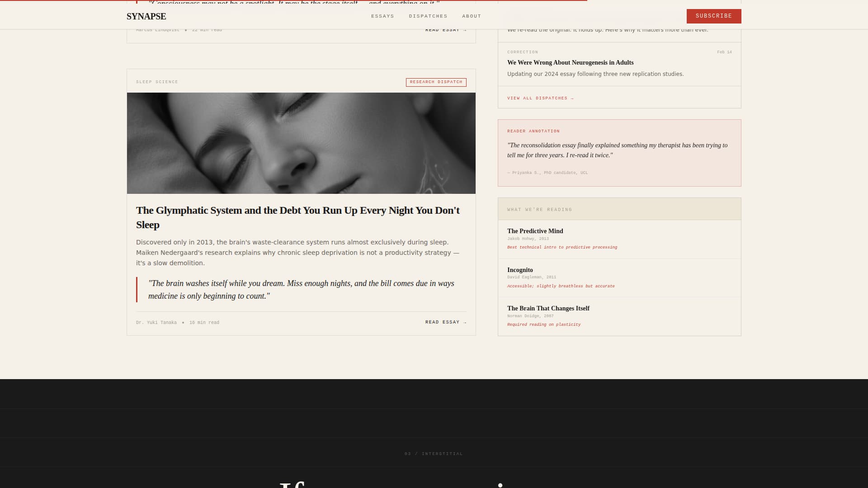
Task: Click Read Essay link in top partial card
Action: click(x=446, y=30)
